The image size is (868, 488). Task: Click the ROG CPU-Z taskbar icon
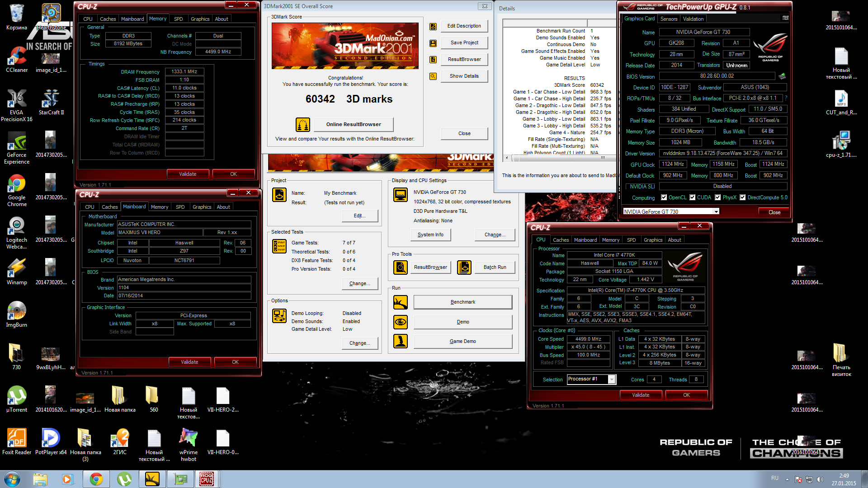[x=207, y=479]
